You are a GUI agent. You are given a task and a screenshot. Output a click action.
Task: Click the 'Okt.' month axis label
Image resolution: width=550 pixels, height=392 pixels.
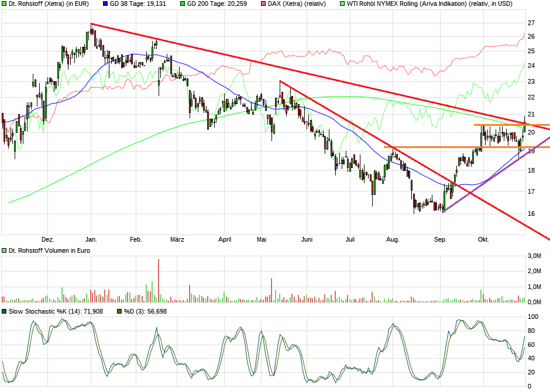pyautogui.click(x=483, y=240)
